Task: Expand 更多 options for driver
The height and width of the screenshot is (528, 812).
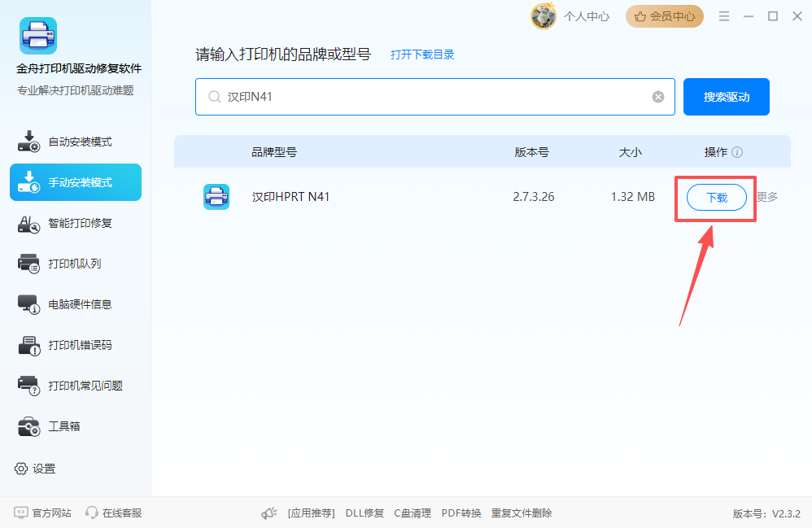Action: pos(767,197)
